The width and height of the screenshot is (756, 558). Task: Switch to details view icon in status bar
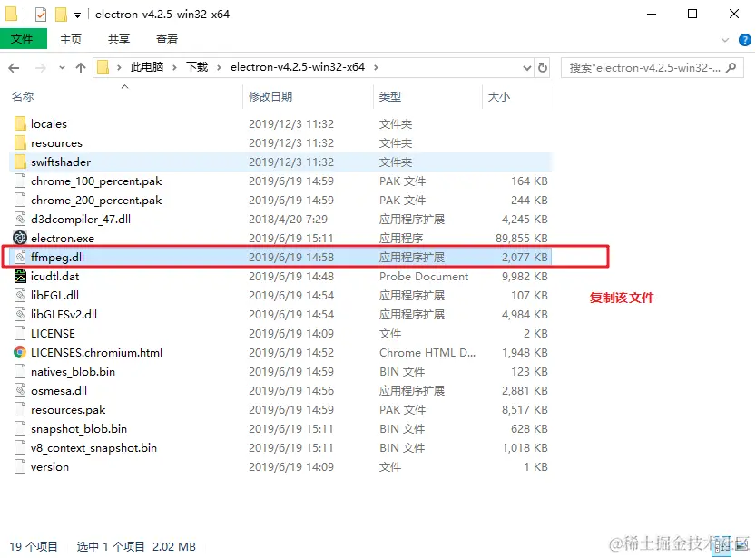722,546
